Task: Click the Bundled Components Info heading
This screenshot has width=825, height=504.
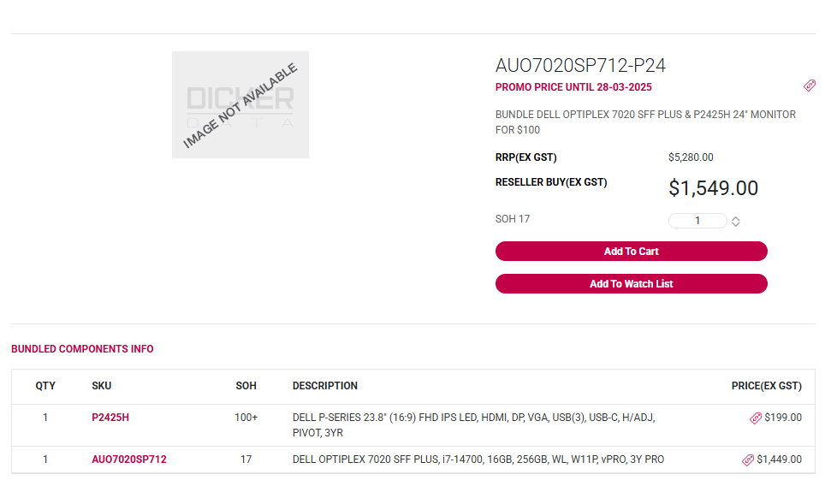Action: click(x=82, y=349)
